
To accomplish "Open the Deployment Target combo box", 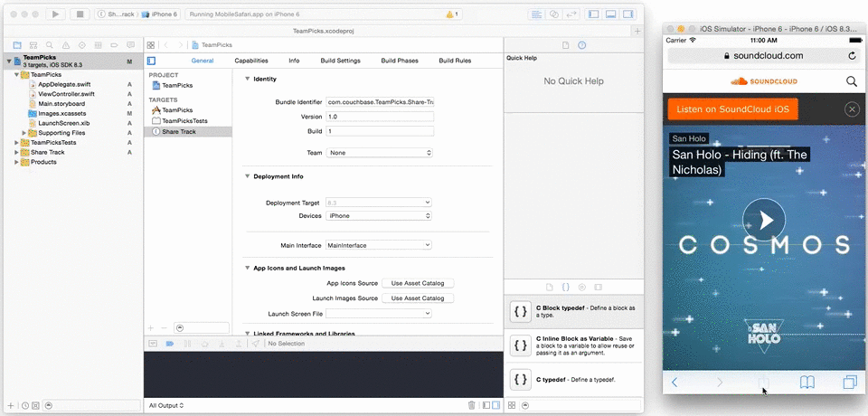I will pyautogui.click(x=379, y=203).
